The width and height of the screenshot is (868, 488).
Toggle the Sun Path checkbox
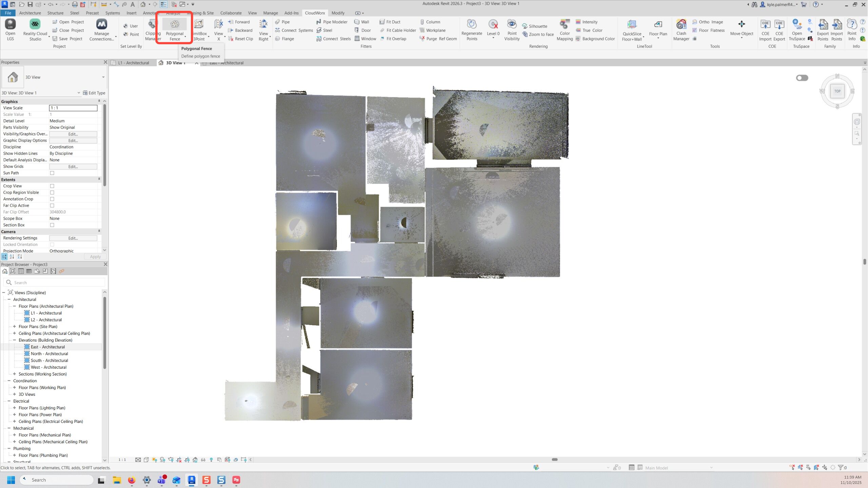52,173
